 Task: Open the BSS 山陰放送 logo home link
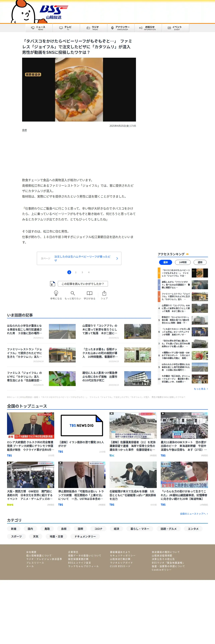click(x=54, y=12)
